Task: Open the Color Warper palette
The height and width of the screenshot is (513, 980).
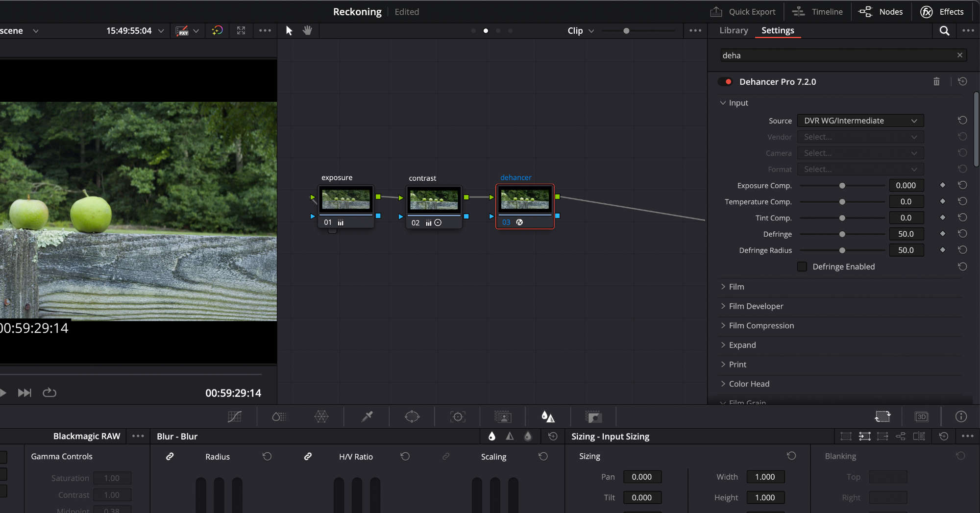Action: click(x=321, y=416)
